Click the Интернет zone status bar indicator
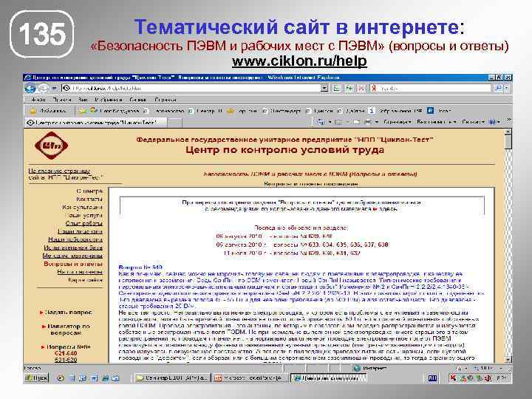This screenshot has height=399, width=532. point(370,368)
